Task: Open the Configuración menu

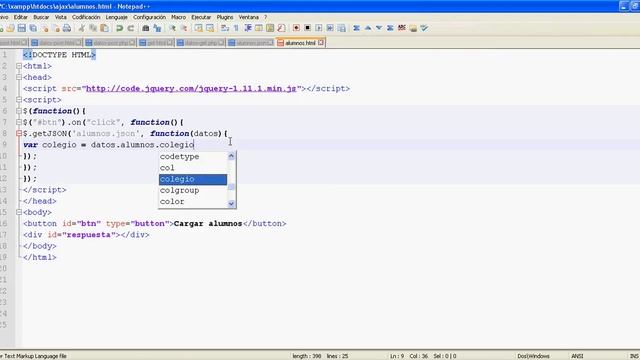Action: point(149,17)
